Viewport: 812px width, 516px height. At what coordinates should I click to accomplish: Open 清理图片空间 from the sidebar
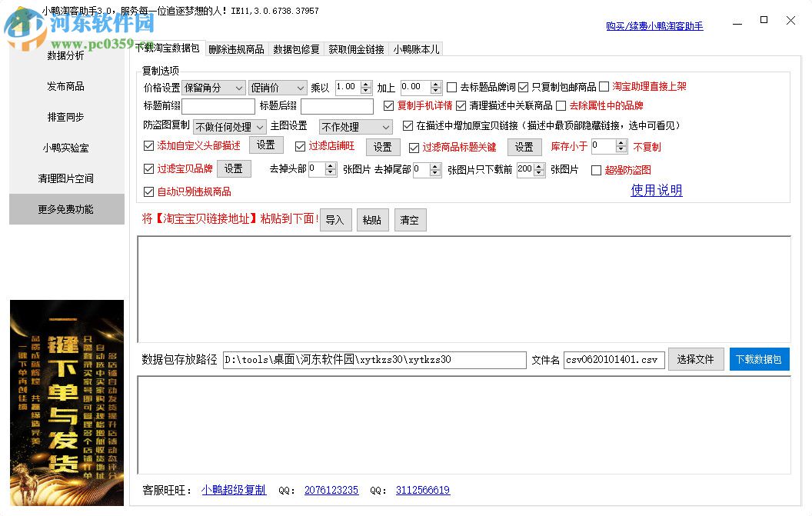[67, 178]
